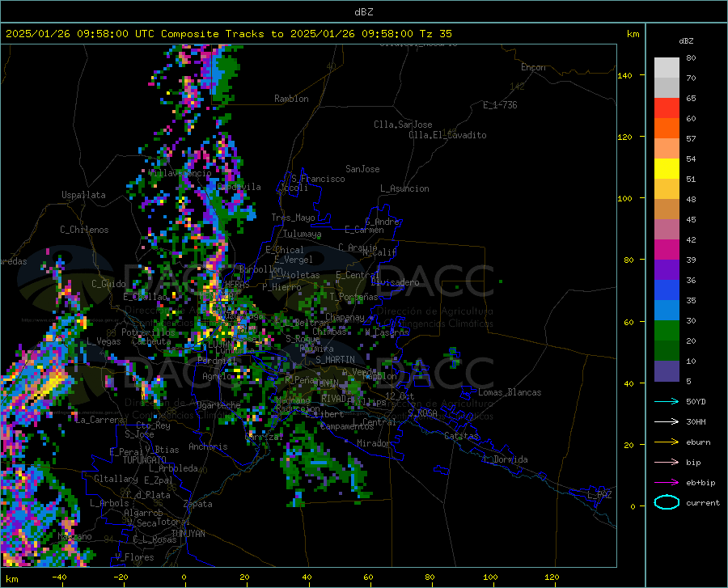Pick the white 70-80 dBZ color band
Image resolution: width=728 pixels, height=588 pixels.
(667, 68)
